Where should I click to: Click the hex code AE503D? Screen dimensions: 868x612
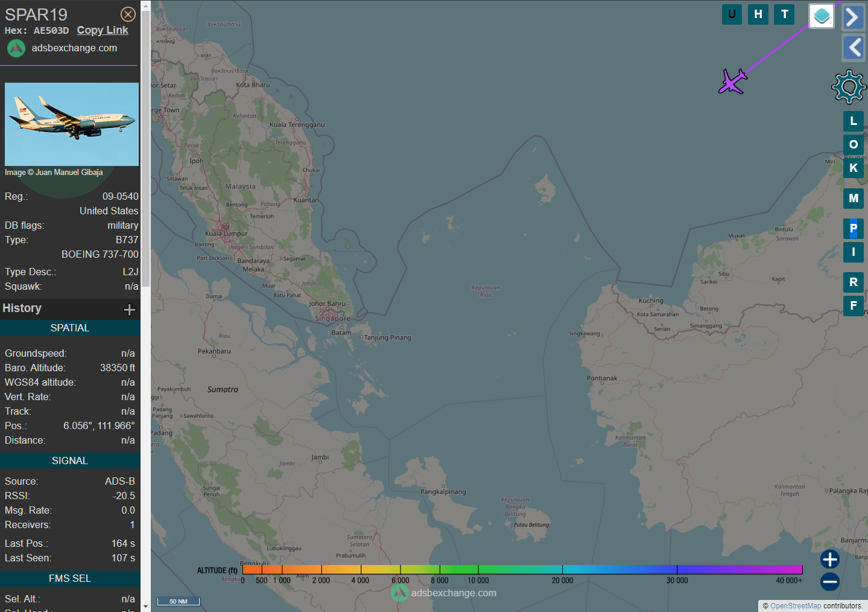pos(51,30)
